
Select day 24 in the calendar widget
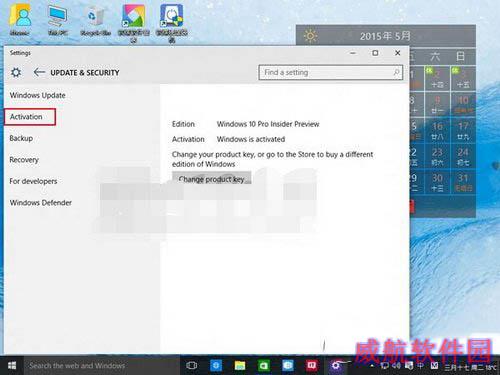[463, 156]
